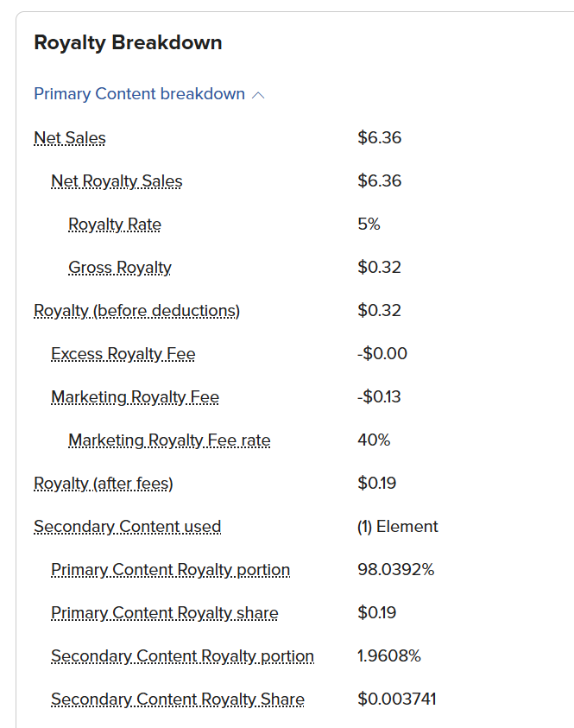Click the Excess Royalty Fee term
The image size is (574, 728).
(123, 354)
